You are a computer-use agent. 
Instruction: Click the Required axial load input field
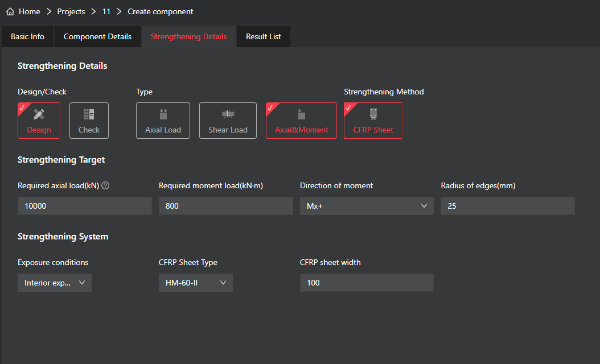pyautogui.click(x=84, y=206)
